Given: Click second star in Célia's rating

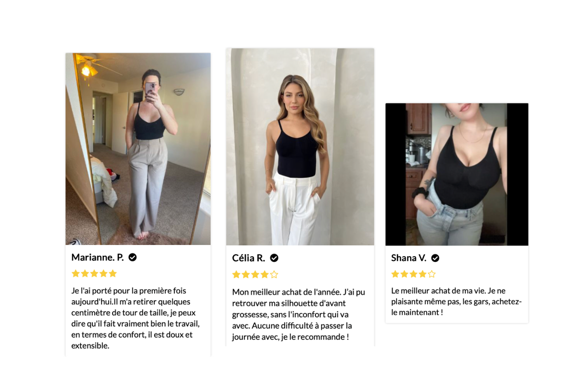Looking at the screenshot, I should tap(246, 275).
